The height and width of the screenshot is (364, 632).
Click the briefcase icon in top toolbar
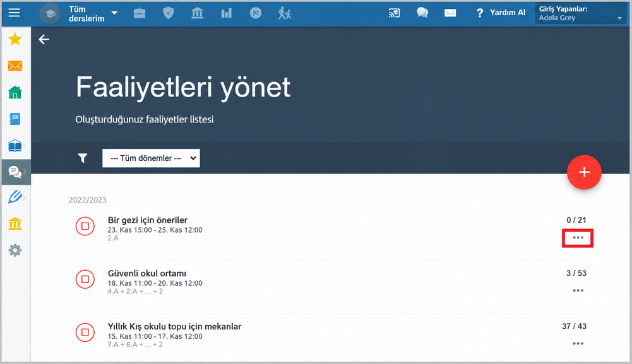[x=140, y=13]
